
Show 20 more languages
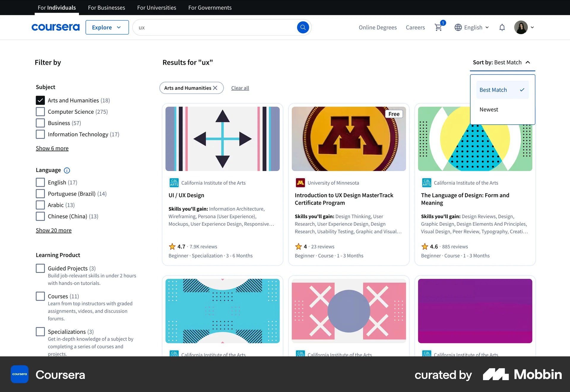tap(53, 230)
